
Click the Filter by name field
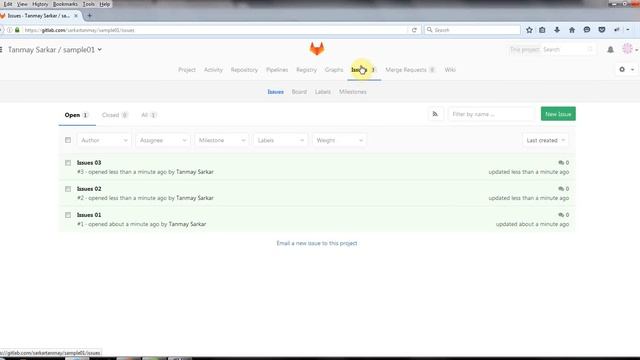point(491,114)
